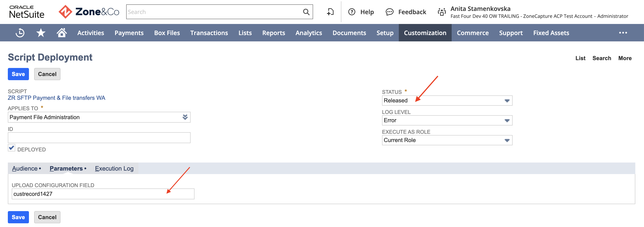Image resolution: width=644 pixels, height=227 pixels.
Task: Open the Commerce menu
Action: [x=473, y=33]
